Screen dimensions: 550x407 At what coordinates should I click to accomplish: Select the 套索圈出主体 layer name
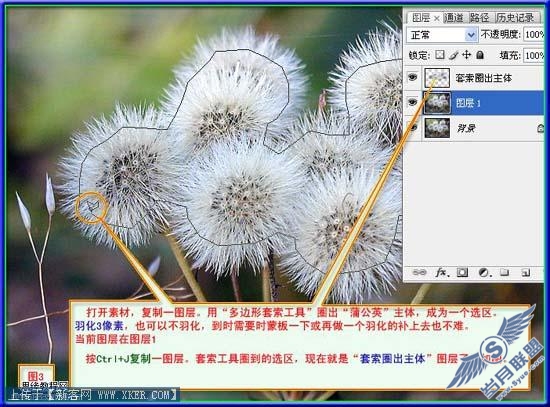484,78
